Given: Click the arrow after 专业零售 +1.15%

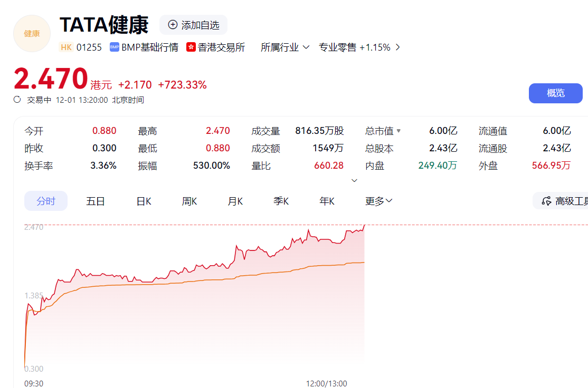Looking at the screenshot, I should pyautogui.click(x=398, y=47).
